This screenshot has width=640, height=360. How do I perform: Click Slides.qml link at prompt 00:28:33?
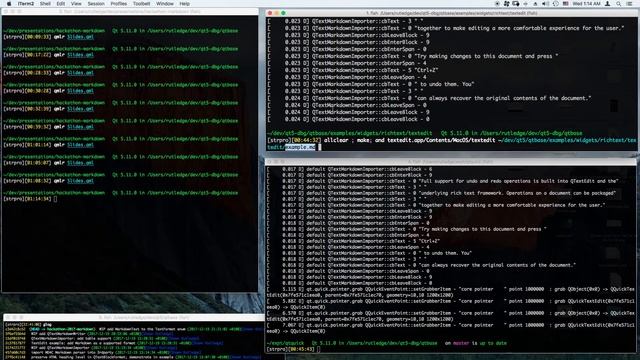coord(80,73)
